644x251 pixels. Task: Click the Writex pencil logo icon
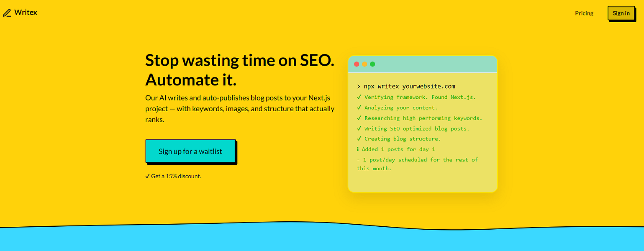click(x=7, y=13)
